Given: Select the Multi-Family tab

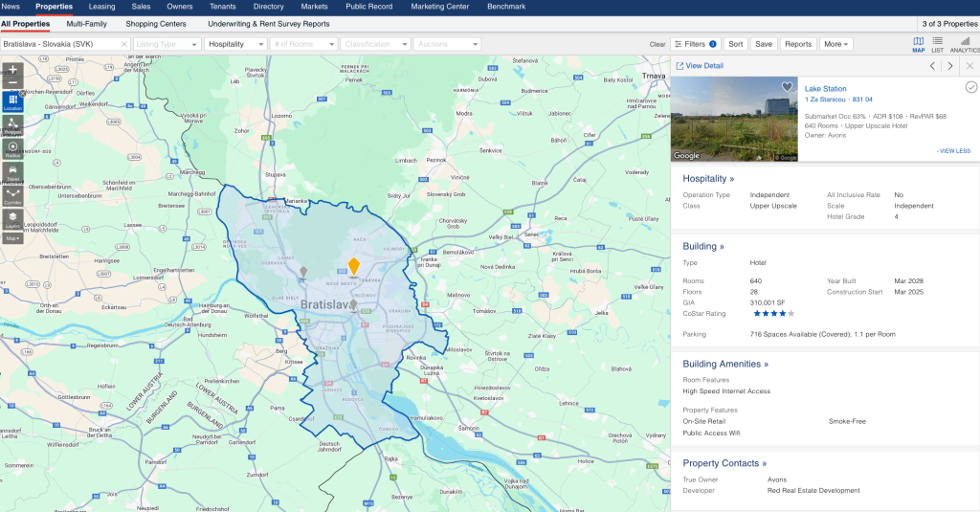Looking at the screenshot, I should click(87, 24).
